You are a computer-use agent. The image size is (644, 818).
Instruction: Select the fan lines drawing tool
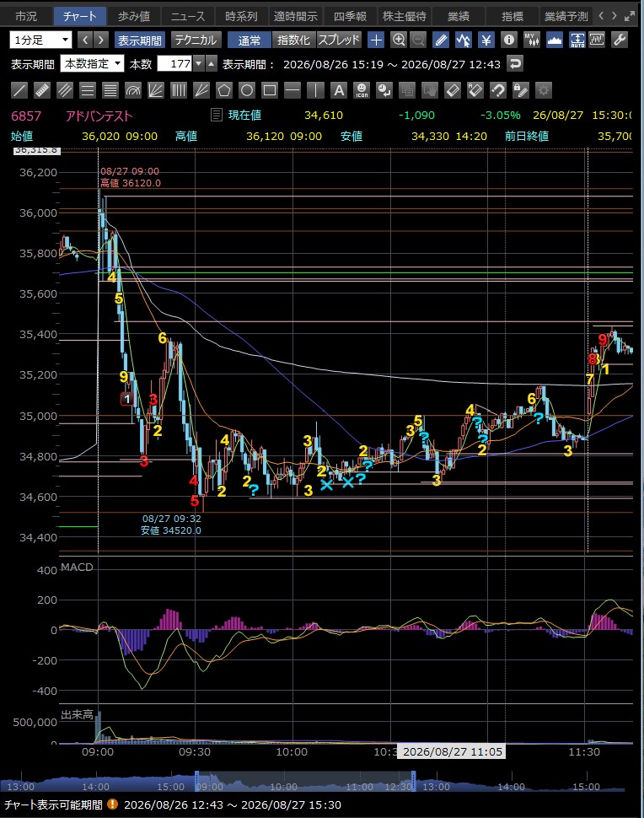pos(156,90)
